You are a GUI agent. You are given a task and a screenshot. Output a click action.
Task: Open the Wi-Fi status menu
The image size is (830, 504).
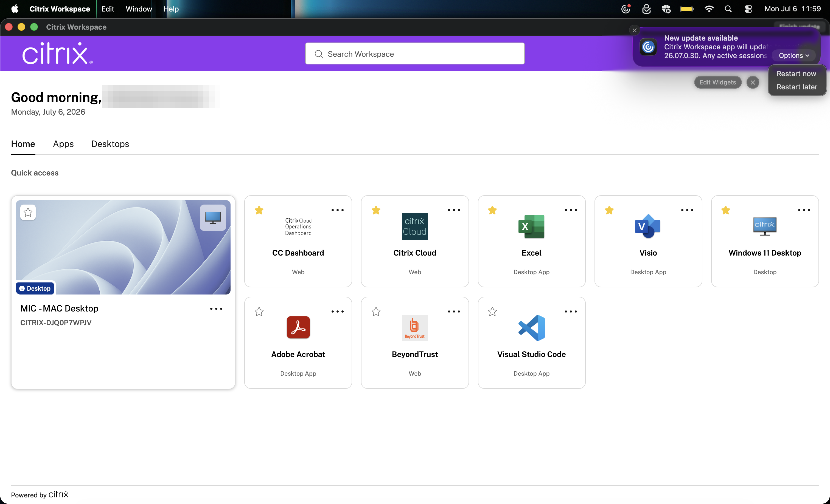tap(709, 9)
